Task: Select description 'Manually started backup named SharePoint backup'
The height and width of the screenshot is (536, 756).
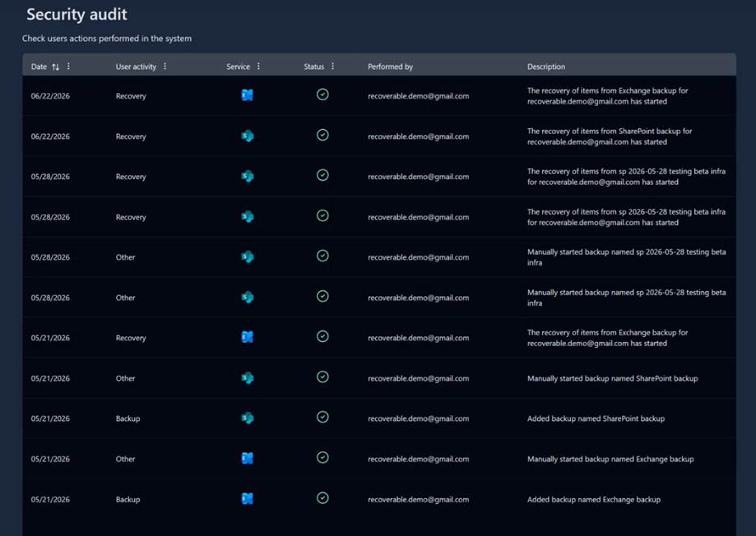Action: click(x=612, y=378)
